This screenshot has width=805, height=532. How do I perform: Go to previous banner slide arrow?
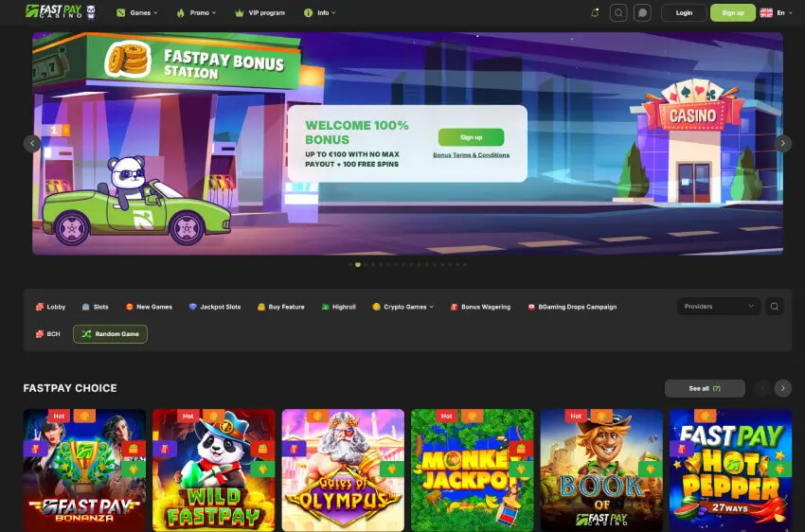coord(32,143)
